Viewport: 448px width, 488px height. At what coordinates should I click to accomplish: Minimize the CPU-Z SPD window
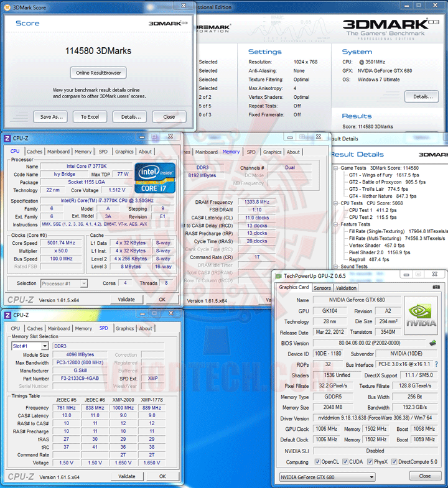click(142, 314)
